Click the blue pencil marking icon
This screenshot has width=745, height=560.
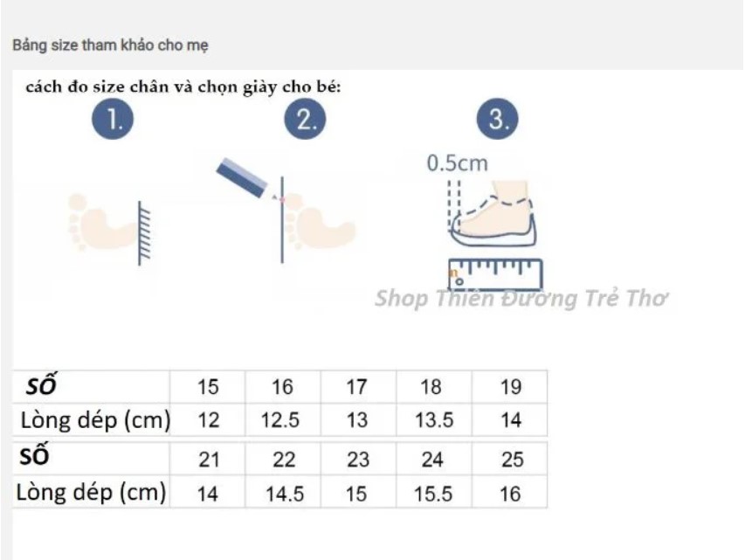pyautogui.click(x=245, y=177)
